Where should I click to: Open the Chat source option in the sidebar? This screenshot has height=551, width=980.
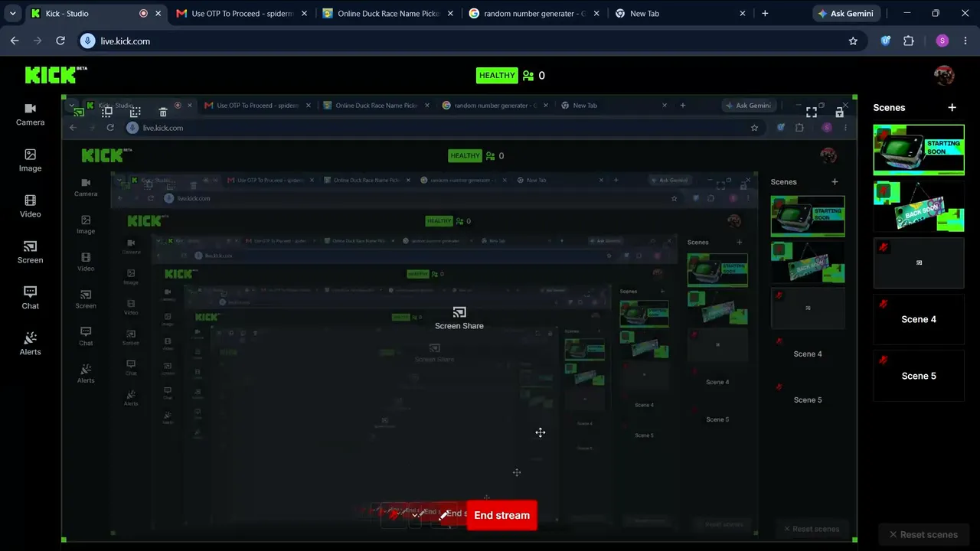[31, 298]
